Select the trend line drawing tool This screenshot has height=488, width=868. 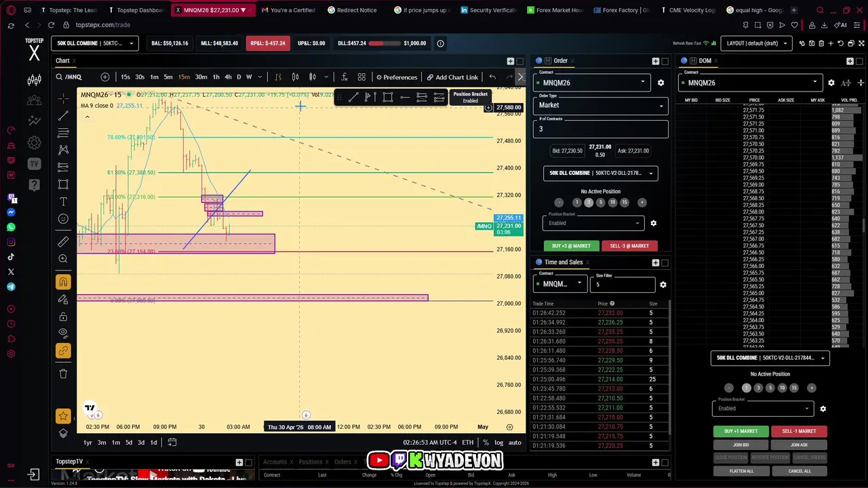click(x=63, y=115)
